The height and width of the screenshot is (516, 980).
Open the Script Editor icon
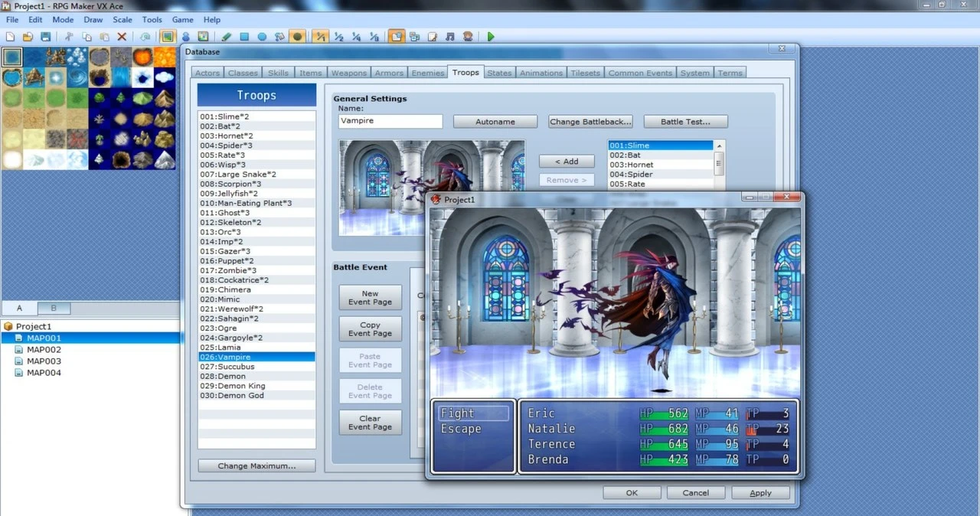click(432, 36)
